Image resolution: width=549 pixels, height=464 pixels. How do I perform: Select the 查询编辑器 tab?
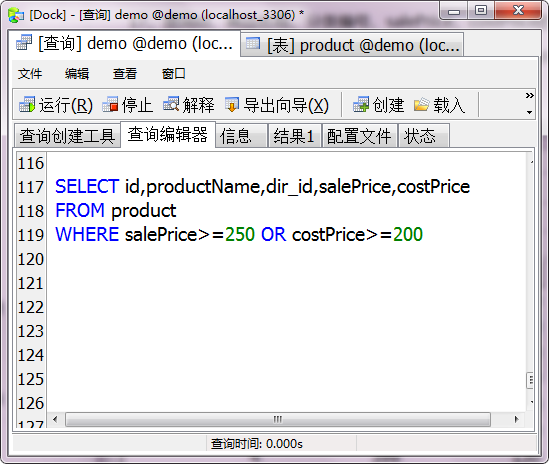click(168, 134)
